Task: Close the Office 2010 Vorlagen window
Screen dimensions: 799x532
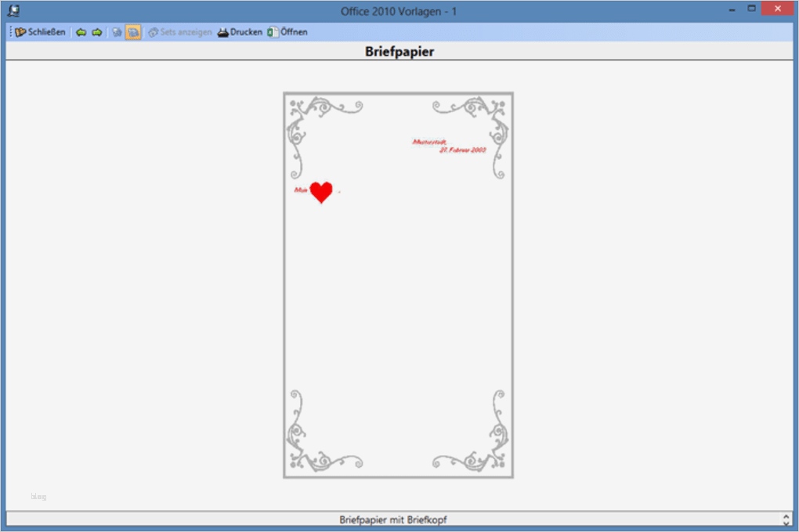Action: pyautogui.click(x=778, y=8)
